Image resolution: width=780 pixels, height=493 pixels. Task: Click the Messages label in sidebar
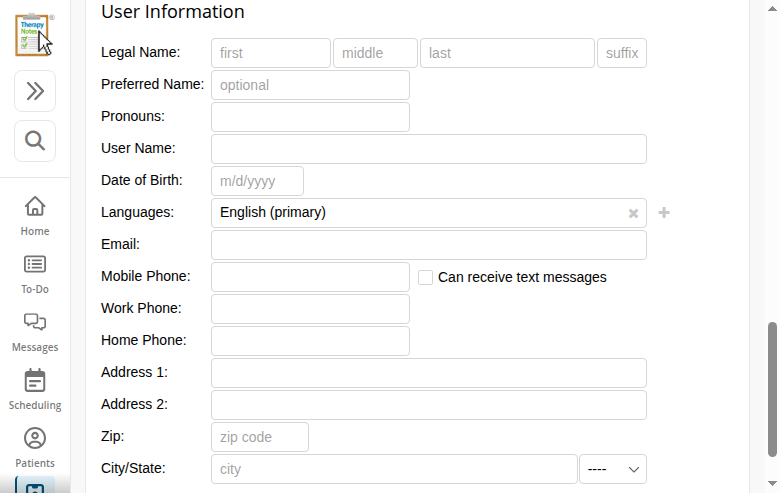(x=35, y=347)
